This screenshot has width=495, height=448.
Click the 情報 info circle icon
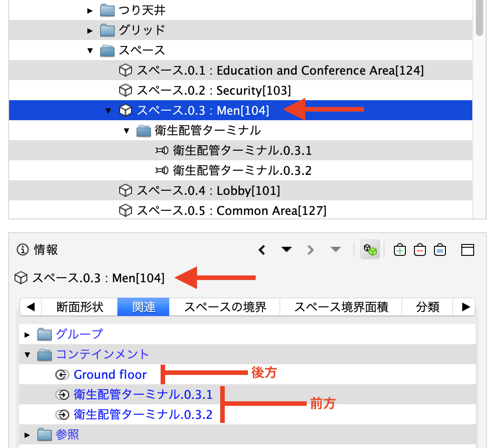(x=22, y=249)
